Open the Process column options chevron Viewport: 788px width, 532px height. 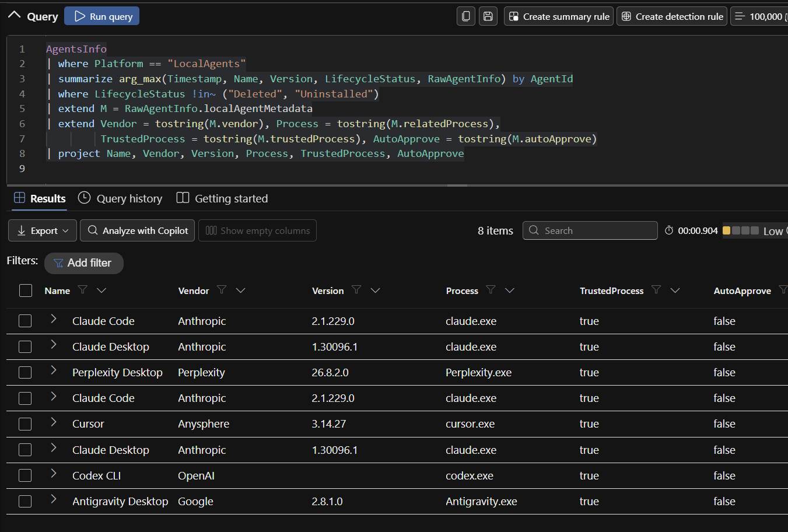point(510,290)
